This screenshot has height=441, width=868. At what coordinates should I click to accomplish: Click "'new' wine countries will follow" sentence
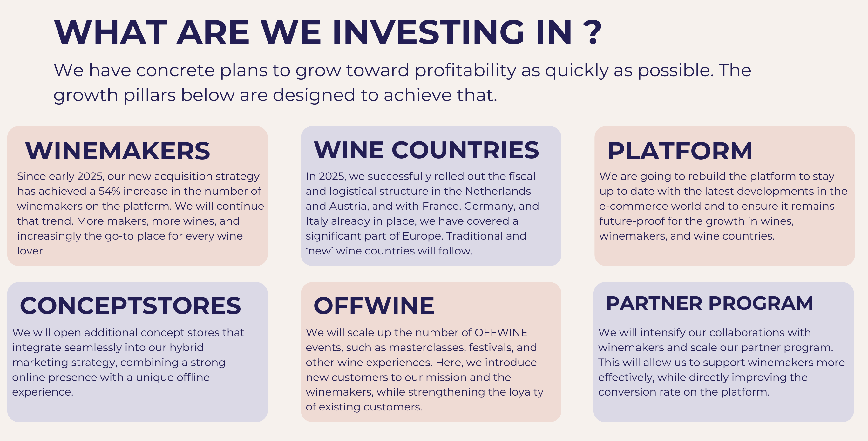point(389,251)
